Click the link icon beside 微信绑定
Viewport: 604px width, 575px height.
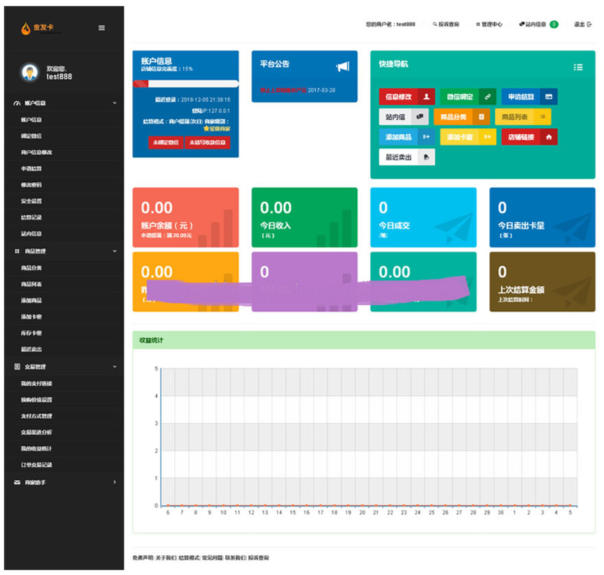(x=487, y=97)
